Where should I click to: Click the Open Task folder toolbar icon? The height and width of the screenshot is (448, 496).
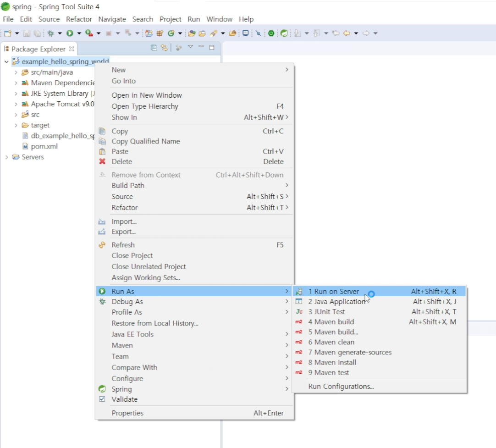pyautogui.click(x=202, y=33)
